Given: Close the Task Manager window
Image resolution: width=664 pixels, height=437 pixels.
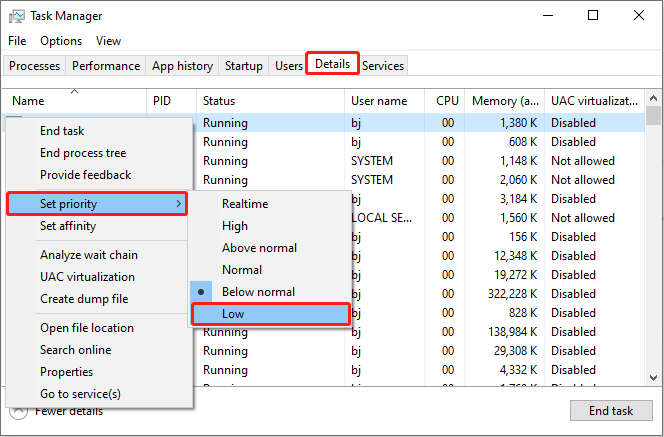Looking at the screenshot, I should point(639,16).
